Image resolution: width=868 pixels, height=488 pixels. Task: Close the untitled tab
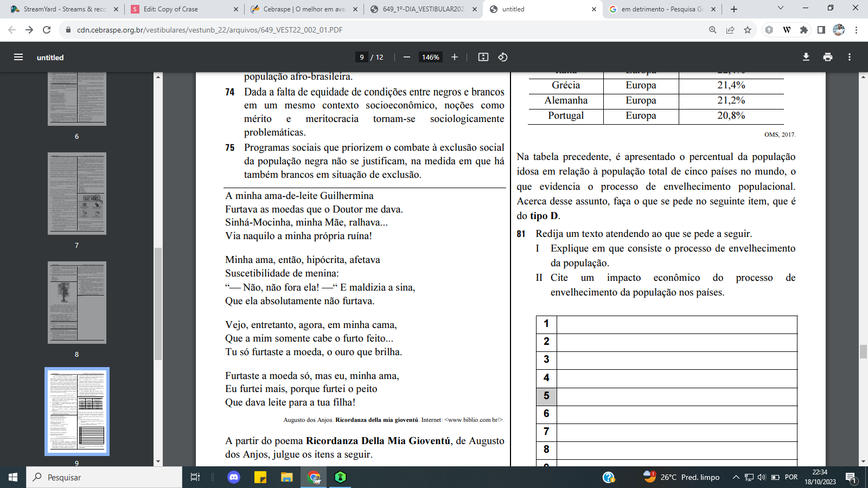click(593, 9)
